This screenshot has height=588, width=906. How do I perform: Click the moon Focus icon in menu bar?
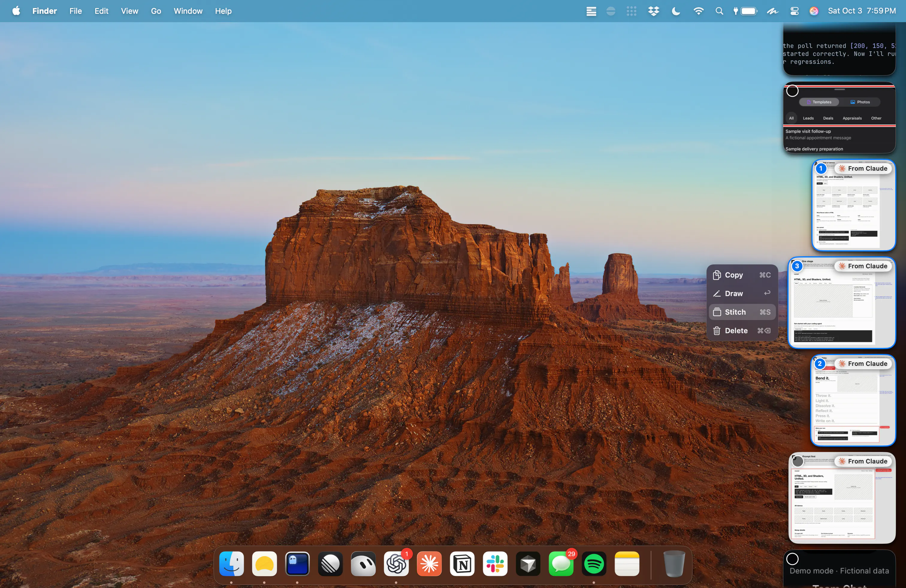pyautogui.click(x=676, y=11)
